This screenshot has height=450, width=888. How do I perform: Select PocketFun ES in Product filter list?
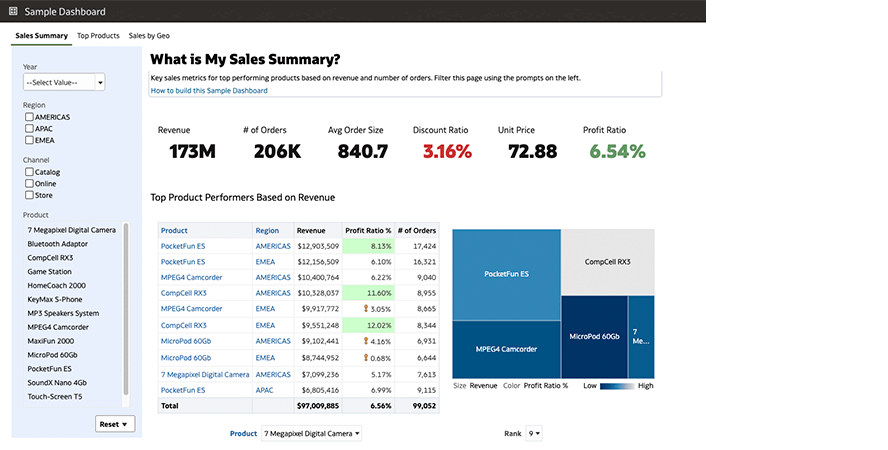pos(49,368)
